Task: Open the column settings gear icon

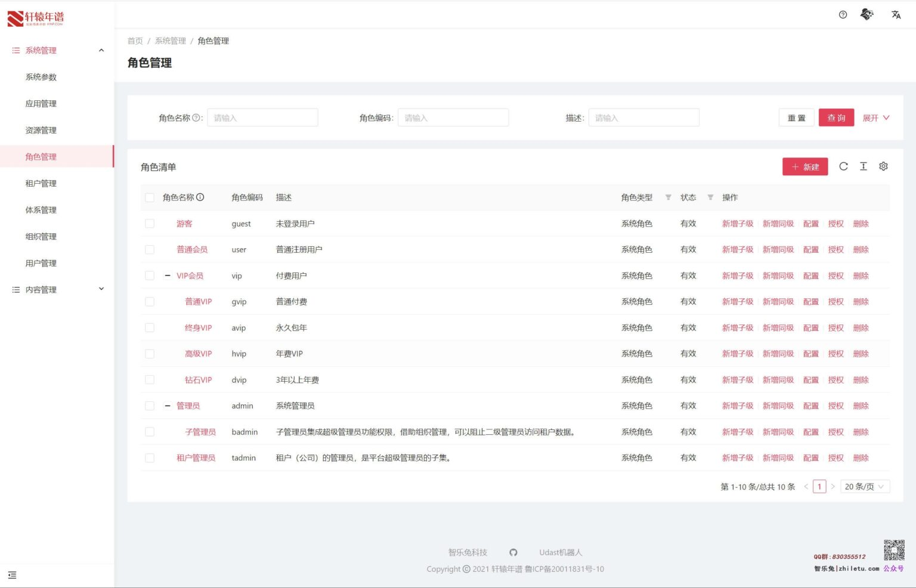Action: click(883, 166)
